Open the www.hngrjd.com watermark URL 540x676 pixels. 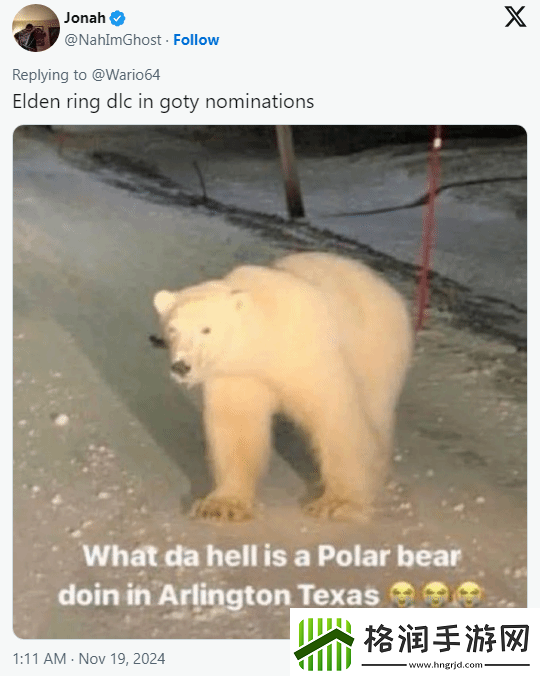pos(446,665)
